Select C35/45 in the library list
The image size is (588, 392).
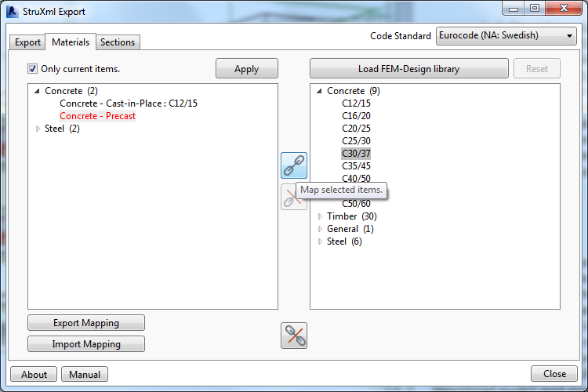[356, 166]
